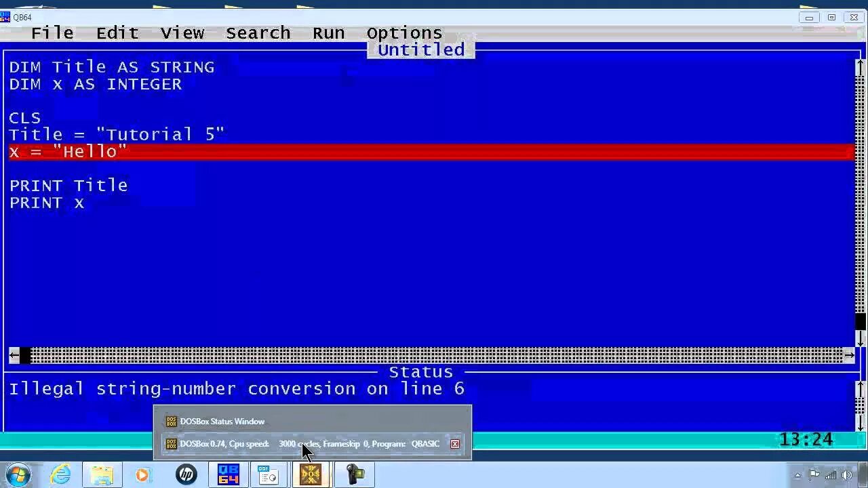Click the camcorder recorder taskbar icon
Viewport: 868px width, 488px height.
point(353,474)
